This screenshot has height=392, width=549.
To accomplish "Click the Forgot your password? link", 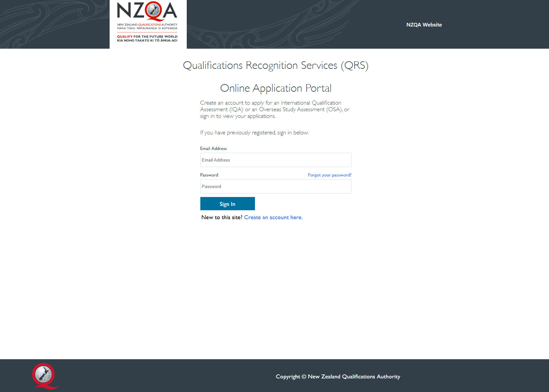I will click(x=329, y=175).
